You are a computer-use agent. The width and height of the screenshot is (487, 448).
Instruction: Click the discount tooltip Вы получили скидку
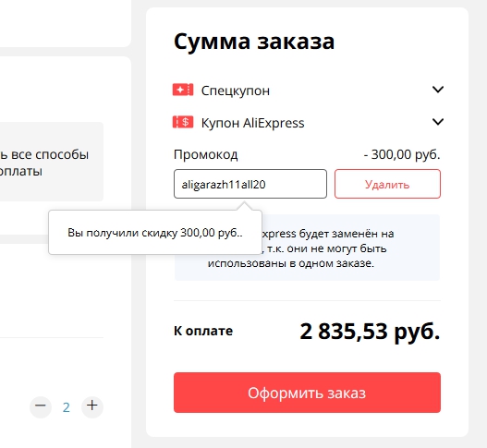coord(155,233)
